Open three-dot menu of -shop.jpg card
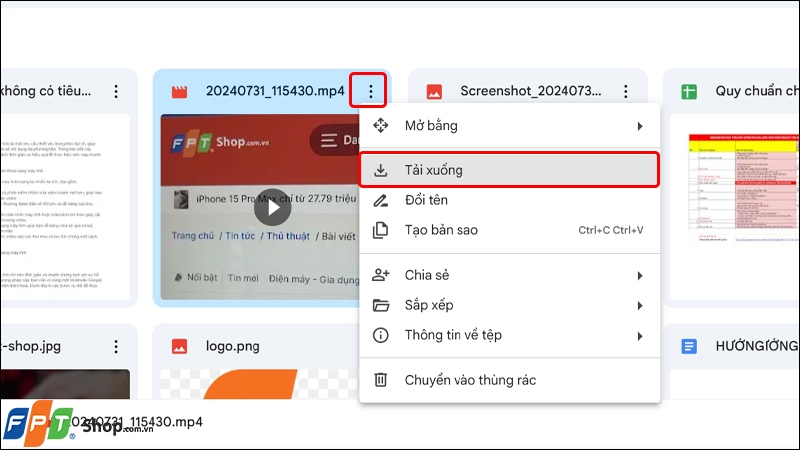The image size is (800, 450). tap(116, 346)
